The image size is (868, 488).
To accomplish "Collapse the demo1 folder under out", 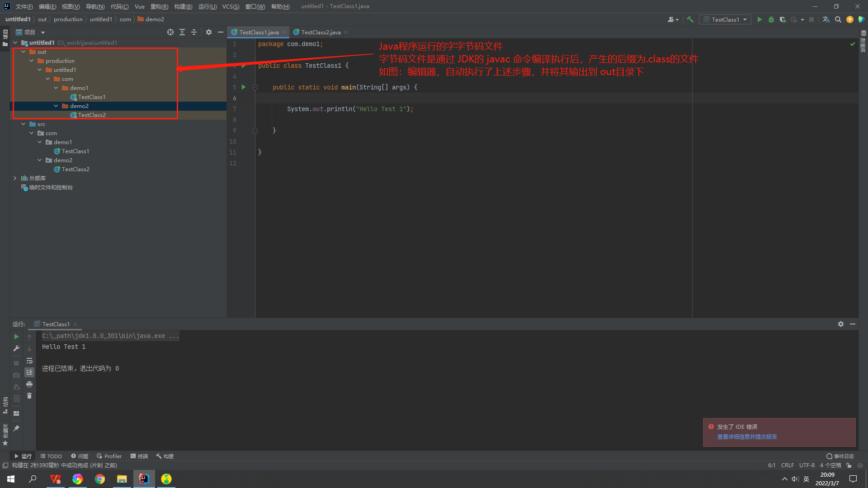I will 56,88.
